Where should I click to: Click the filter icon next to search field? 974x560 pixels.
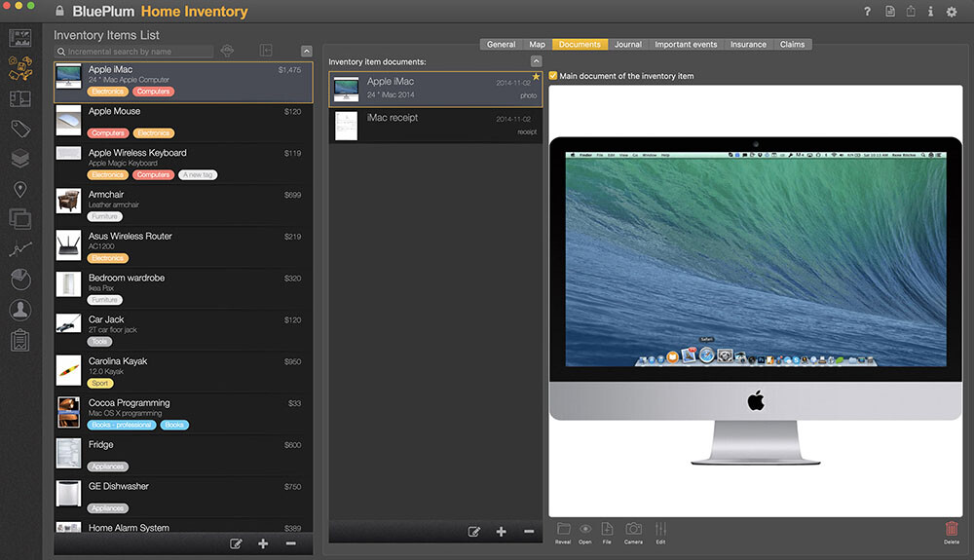(x=227, y=51)
